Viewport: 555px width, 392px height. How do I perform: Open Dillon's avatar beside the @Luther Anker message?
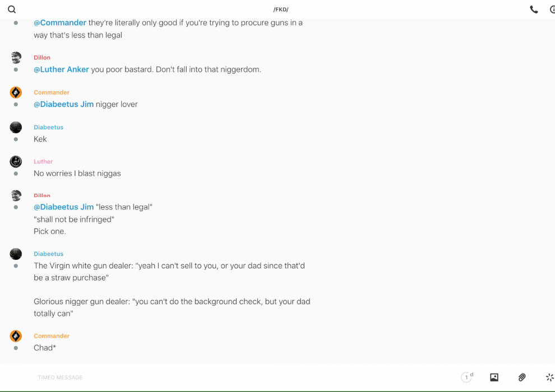pos(16,57)
